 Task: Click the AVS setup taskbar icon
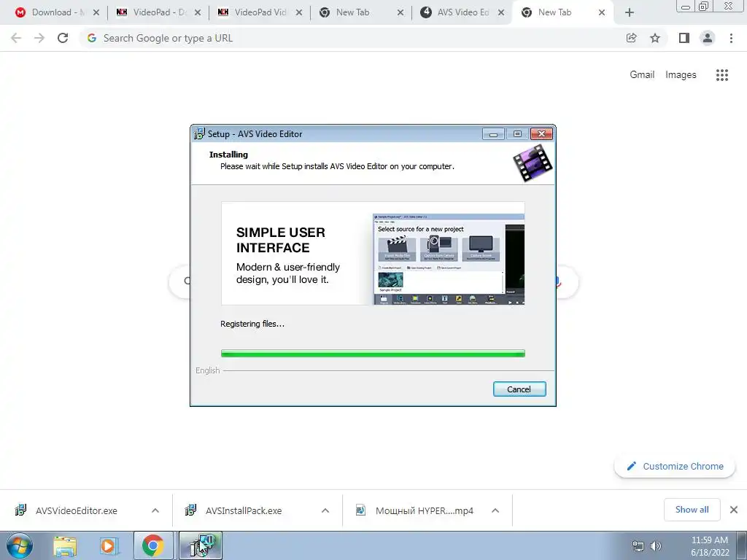click(201, 545)
